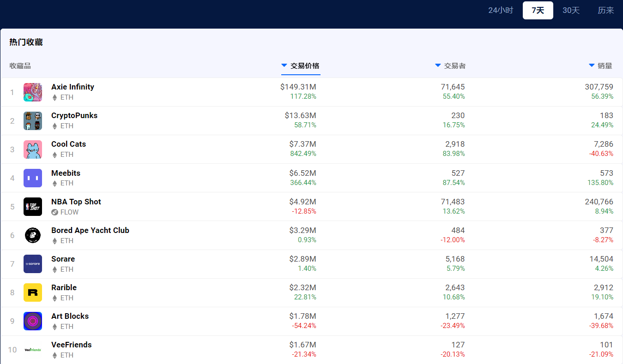
Task: Select the 71,483 traders value
Action: [453, 202]
